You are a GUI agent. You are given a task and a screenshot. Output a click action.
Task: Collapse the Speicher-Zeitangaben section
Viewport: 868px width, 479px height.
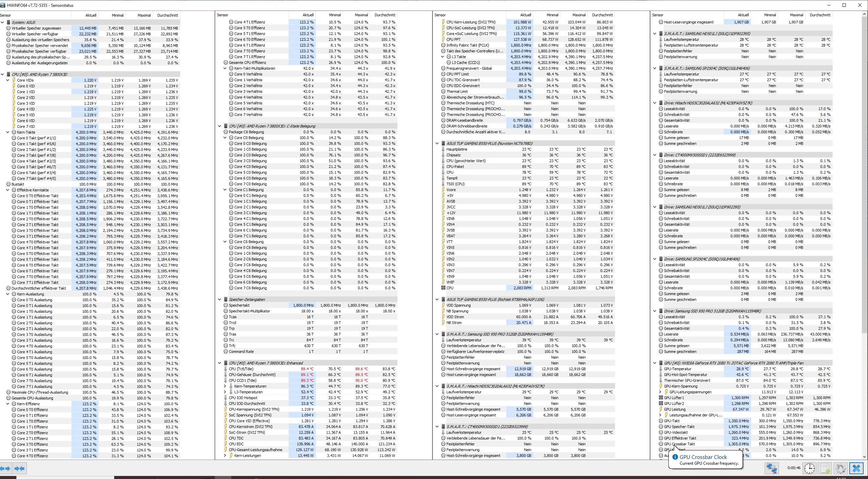pos(220,300)
